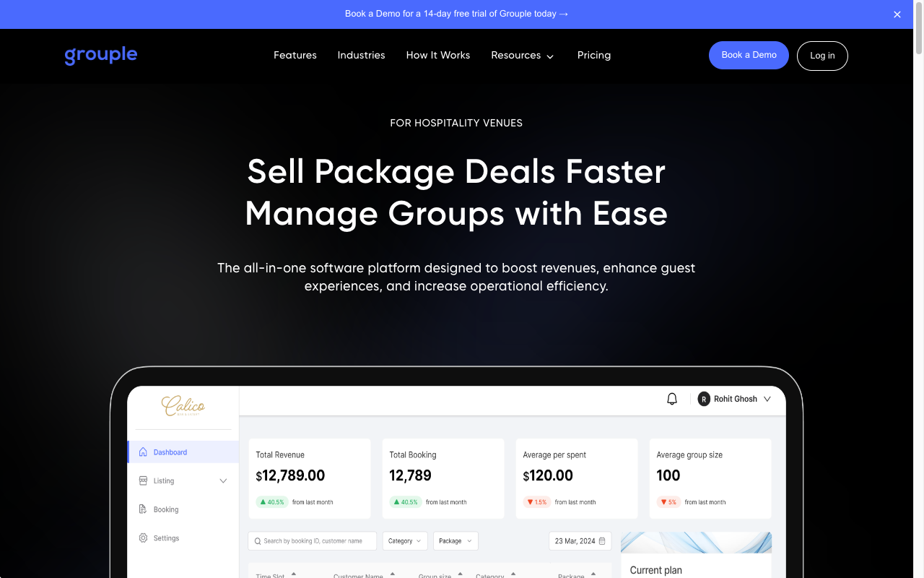
Task: Click the Average per spent card title
Action: (x=554, y=455)
